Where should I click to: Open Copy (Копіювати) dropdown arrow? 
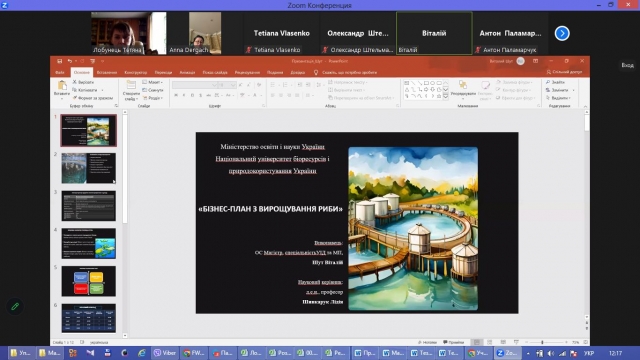click(102, 90)
